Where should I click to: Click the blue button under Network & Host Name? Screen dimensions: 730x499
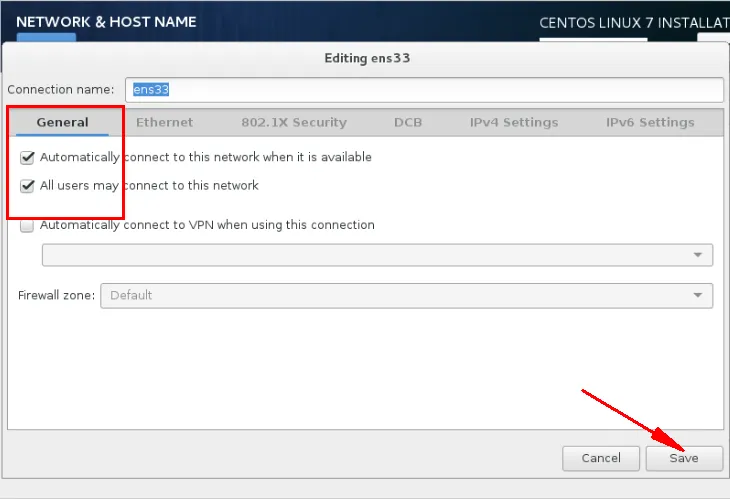pos(46,38)
